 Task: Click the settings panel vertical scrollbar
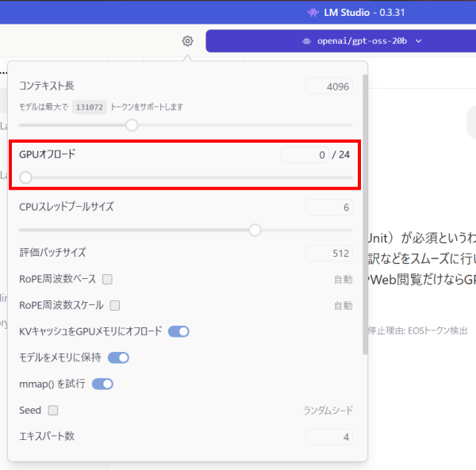click(x=364, y=214)
